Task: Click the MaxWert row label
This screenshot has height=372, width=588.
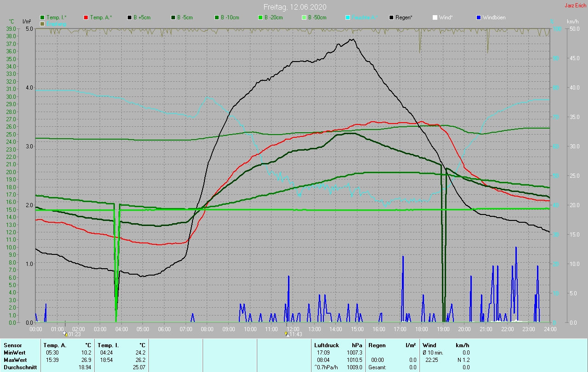Action: click(15, 360)
